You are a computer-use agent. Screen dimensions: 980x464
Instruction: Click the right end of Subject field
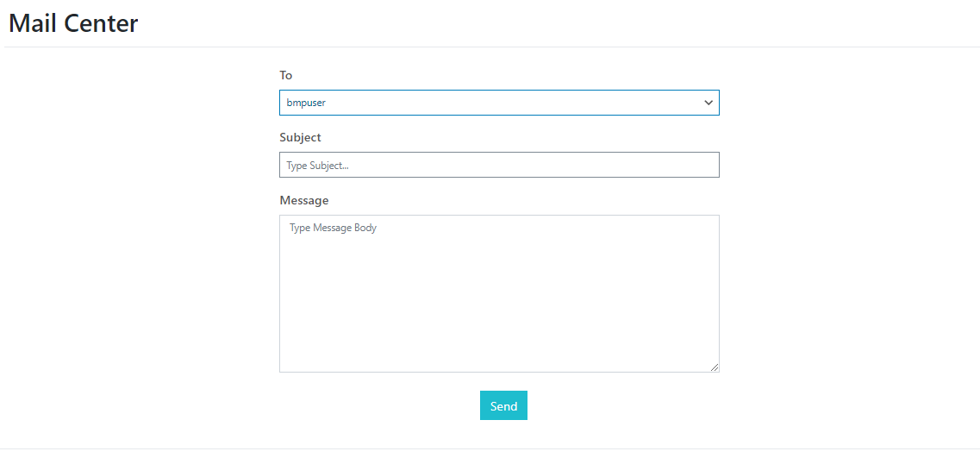(x=702, y=165)
